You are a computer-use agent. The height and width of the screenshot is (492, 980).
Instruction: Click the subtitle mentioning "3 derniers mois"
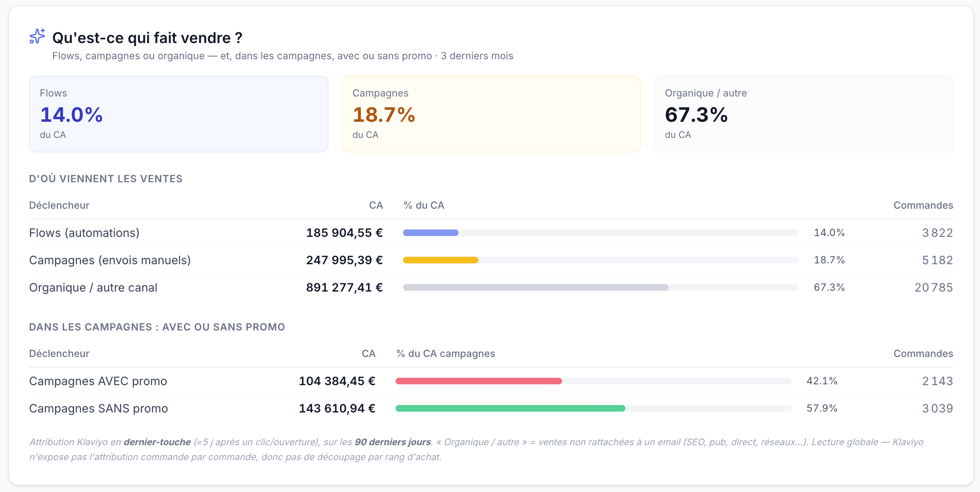pos(282,56)
